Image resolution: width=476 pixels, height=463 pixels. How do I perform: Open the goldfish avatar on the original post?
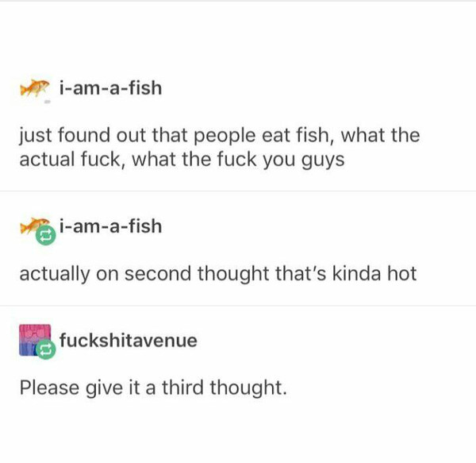tap(34, 88)
